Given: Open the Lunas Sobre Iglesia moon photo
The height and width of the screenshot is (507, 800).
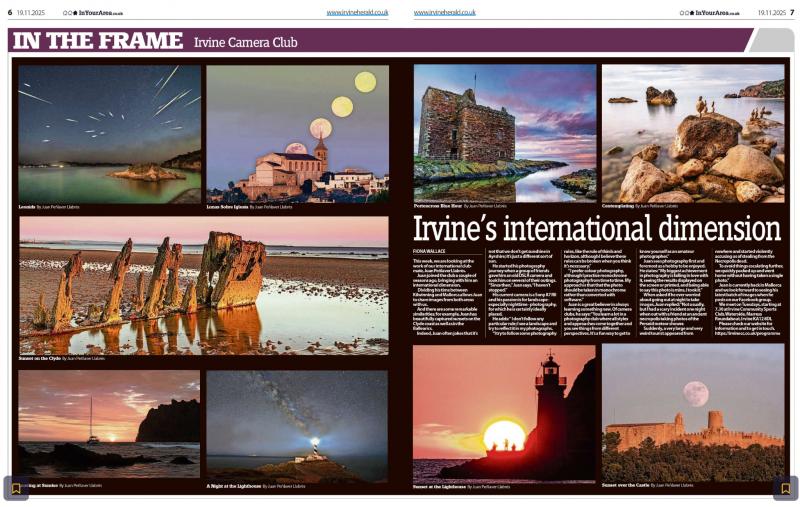Looking at the screenshot, I should tap(297, 134).
